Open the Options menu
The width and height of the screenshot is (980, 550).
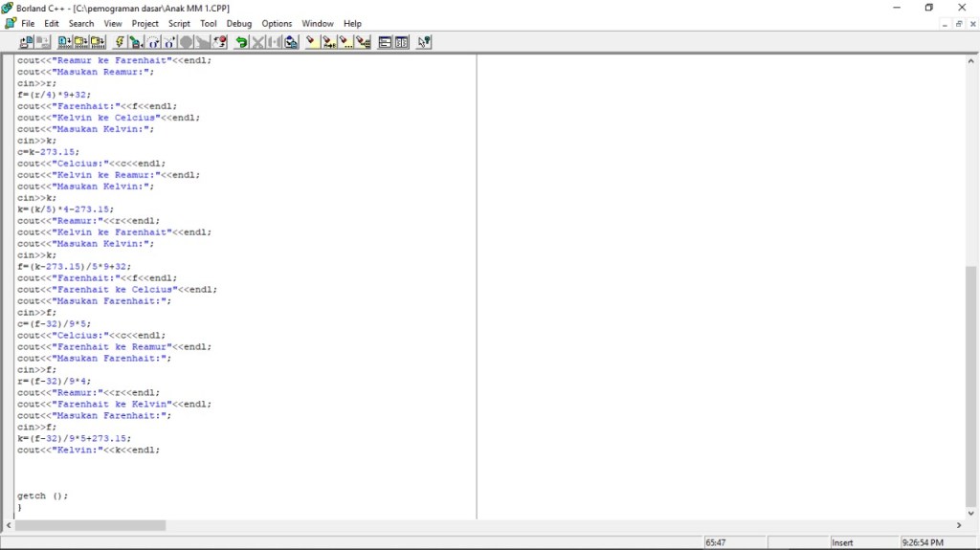[x=277, y=23]
